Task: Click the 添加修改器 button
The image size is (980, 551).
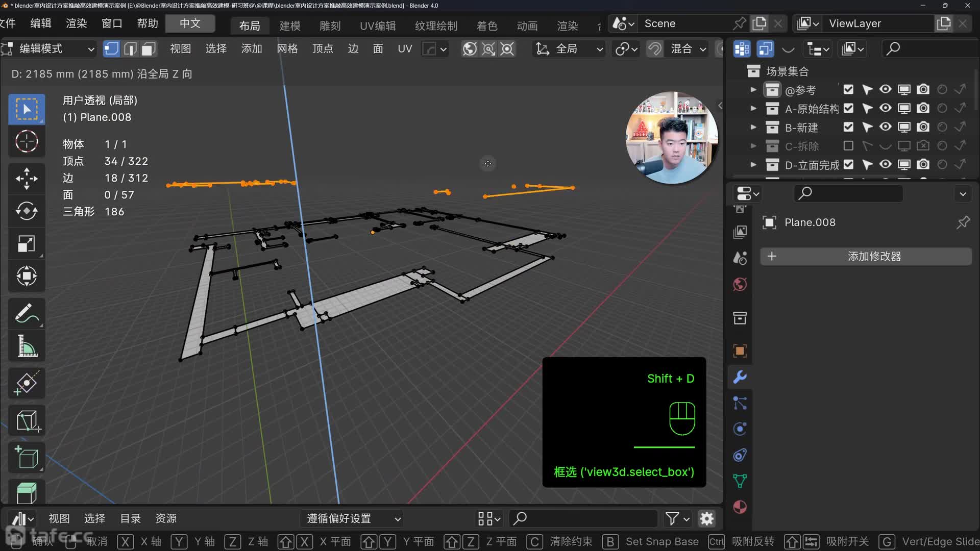Action: (x=866, y=257)
